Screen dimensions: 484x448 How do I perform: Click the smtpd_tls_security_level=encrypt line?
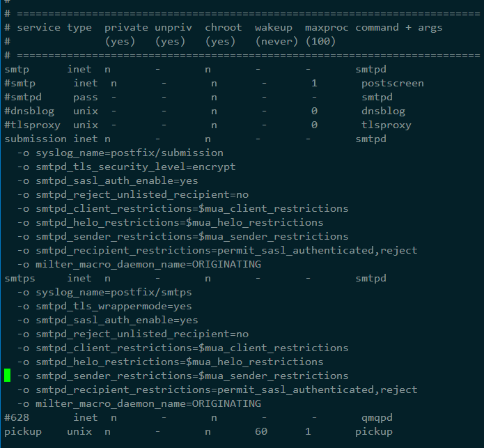pos(127,167)
